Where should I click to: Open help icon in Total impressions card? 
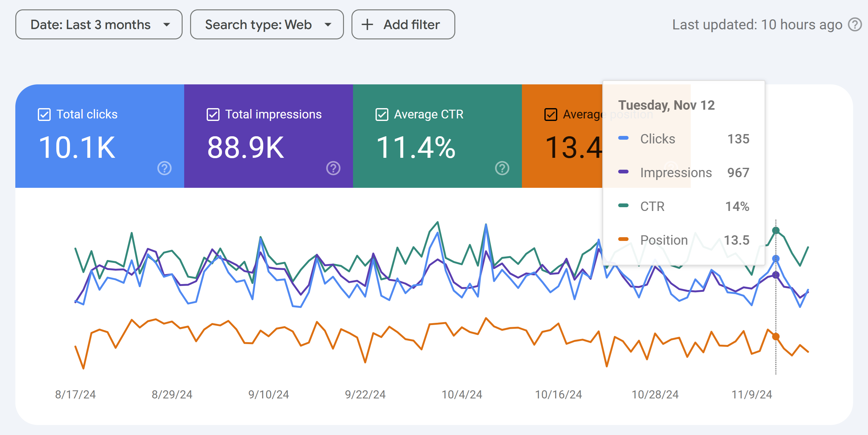click(333, 168)
